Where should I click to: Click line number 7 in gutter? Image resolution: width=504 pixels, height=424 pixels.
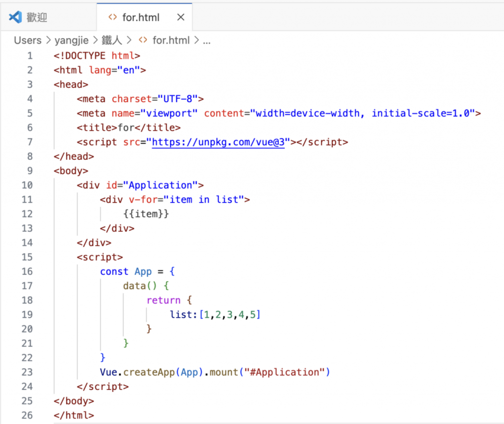30,142
